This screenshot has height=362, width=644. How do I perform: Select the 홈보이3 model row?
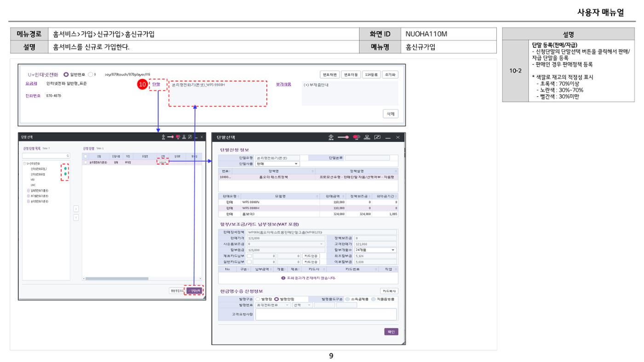(308, 214)
